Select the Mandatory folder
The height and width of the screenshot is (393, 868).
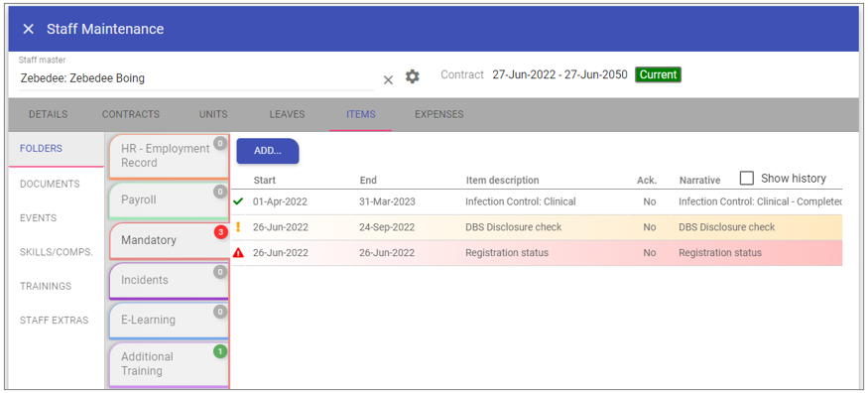pos(169,241)
